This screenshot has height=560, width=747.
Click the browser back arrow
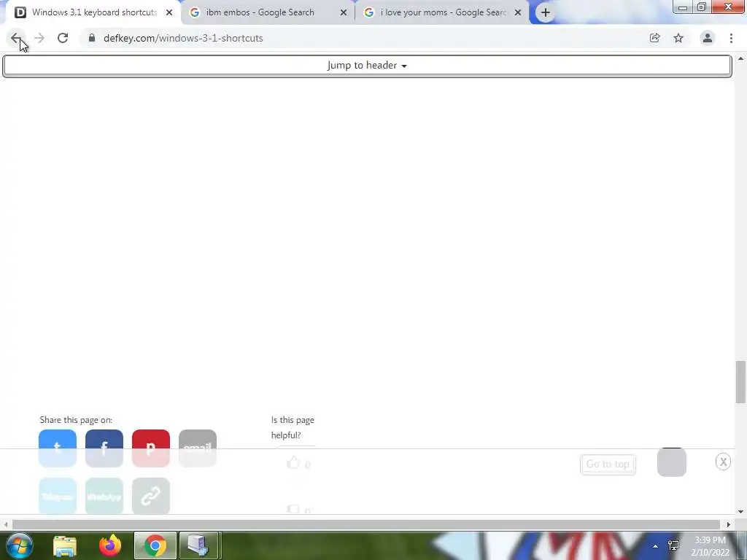point(16,38)
